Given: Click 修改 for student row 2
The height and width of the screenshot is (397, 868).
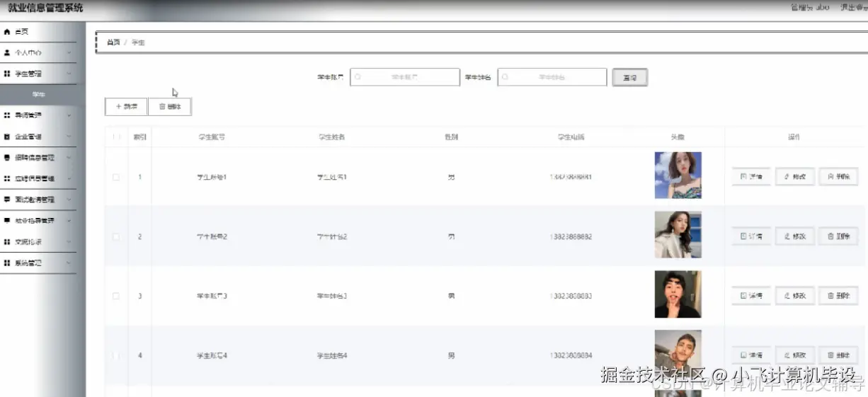Looking at the screenshot, I should click(x=795, y=236).
